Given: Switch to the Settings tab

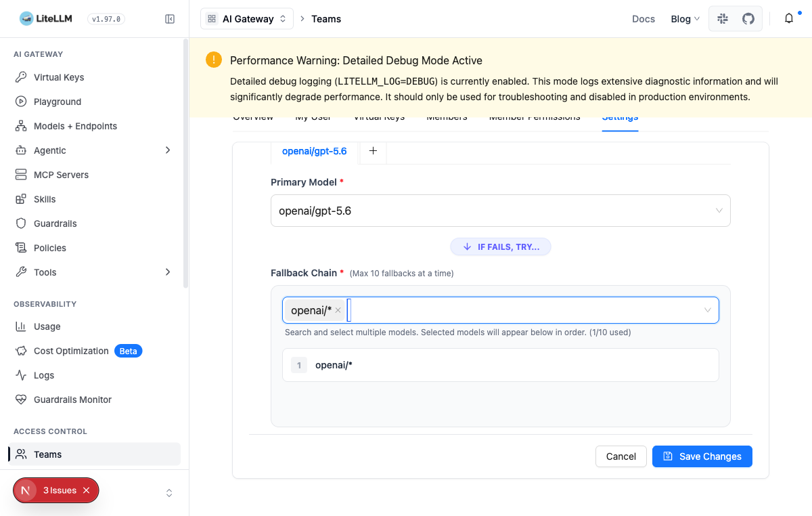Looking at the screenshot, I should click(620, 118).
